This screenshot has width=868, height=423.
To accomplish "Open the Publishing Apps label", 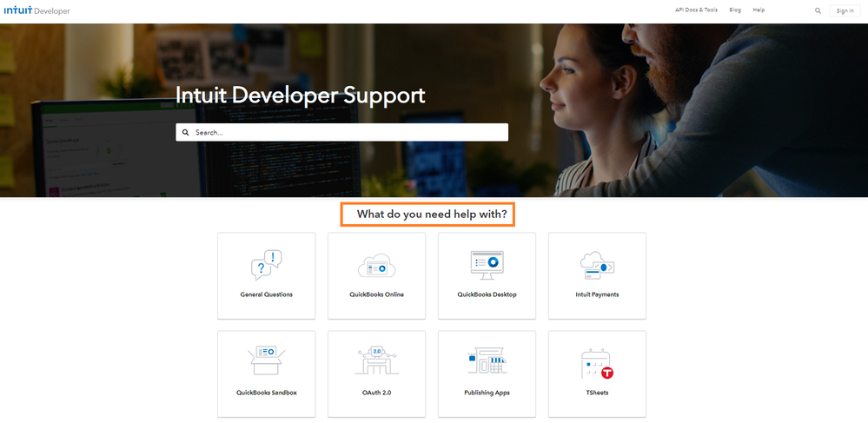I will [x=487, y=393].
